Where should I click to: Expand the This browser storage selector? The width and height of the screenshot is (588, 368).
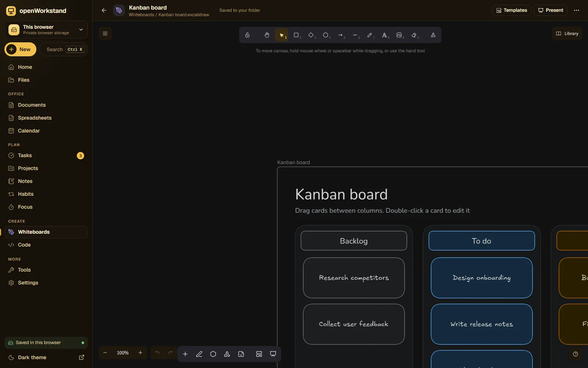(46, 30)
